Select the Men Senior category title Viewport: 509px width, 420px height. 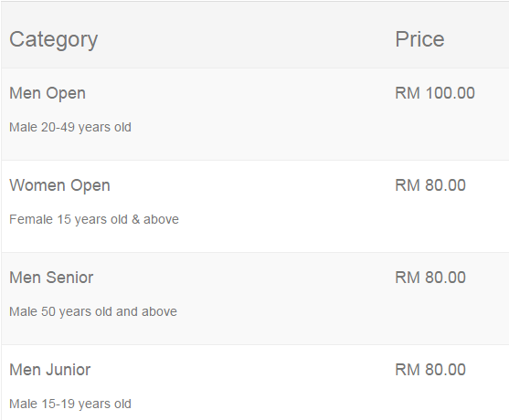click(x=51, y=278)
